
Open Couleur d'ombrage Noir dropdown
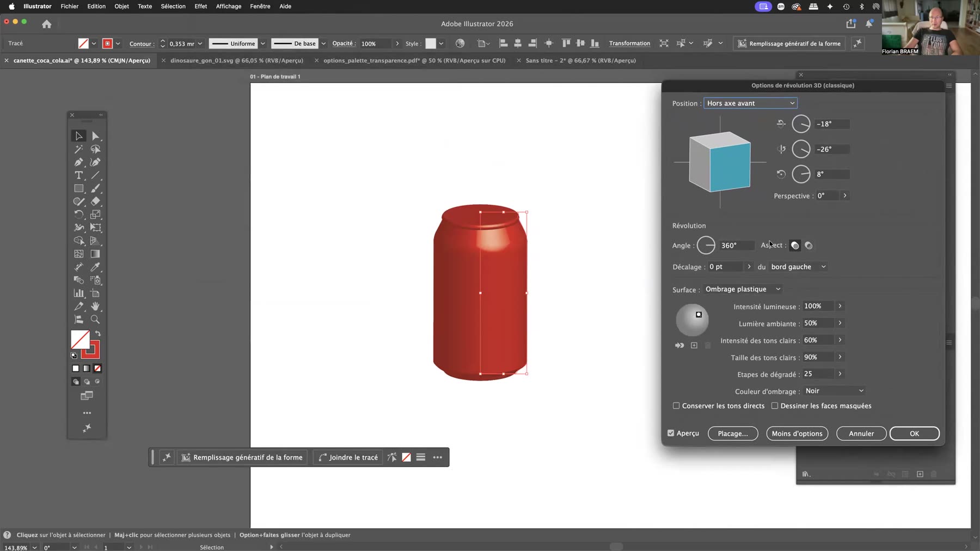coord(834,391)
